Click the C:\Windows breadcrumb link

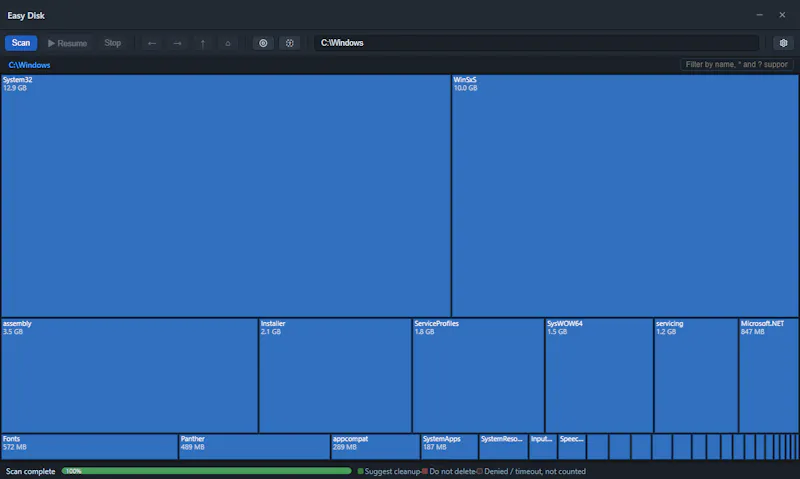click(29, 65)
